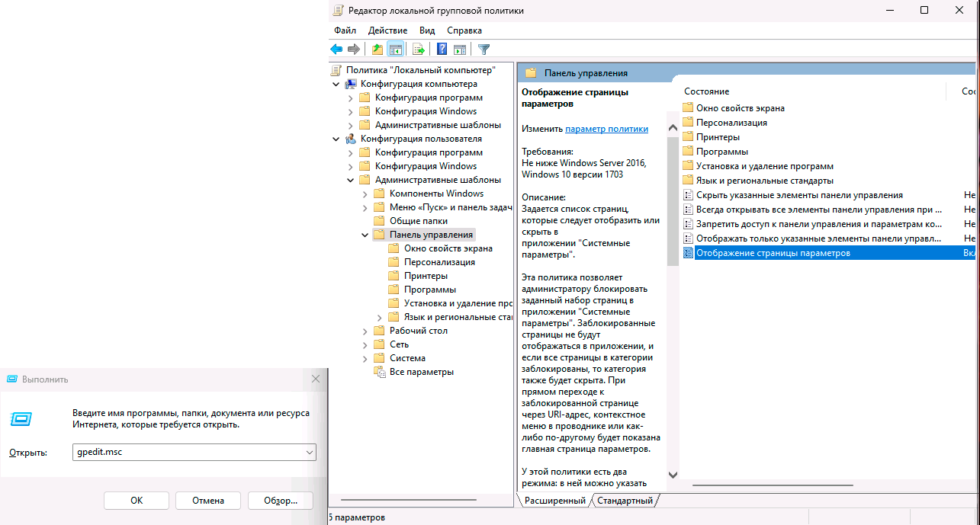Sort by the 'Состояние' column header
Image resolution: width=980 pixels, height=525 pixels.
[x=706, y=91]
